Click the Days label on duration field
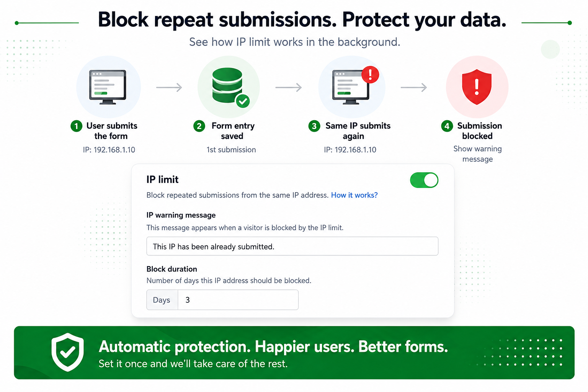 [162, 300]
